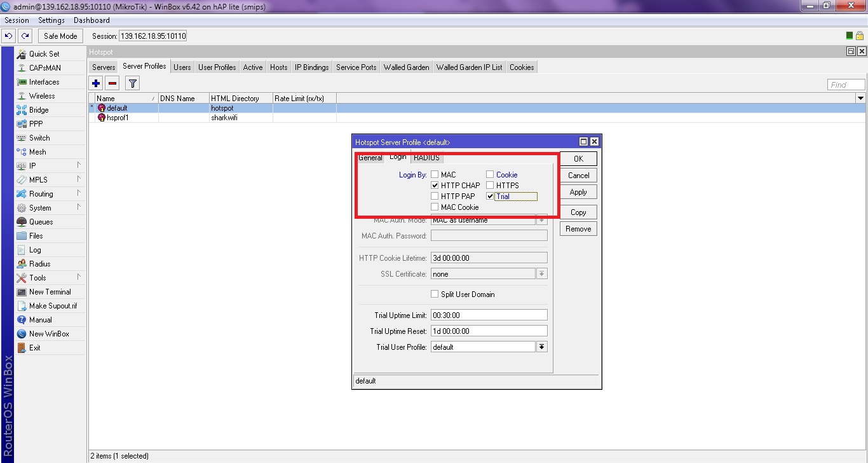Click Apply in the profile dialog
The image size is (868, 463).
coord(578,192)
